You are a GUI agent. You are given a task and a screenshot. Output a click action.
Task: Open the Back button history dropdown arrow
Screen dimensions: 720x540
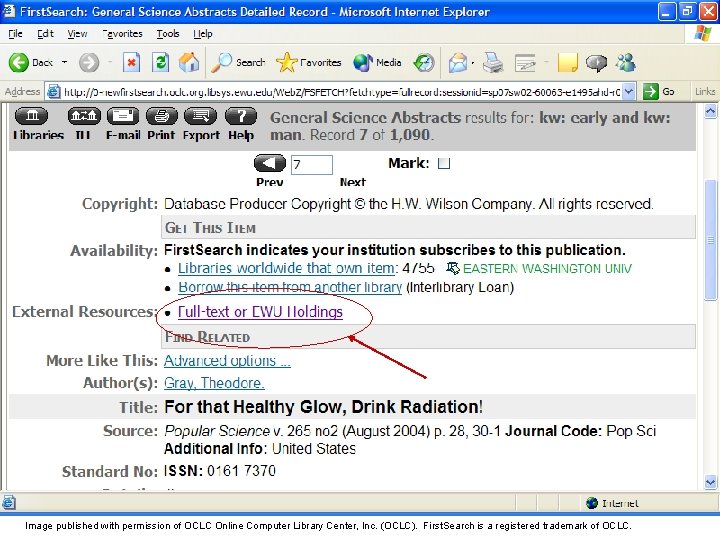[x=64, y=62]
